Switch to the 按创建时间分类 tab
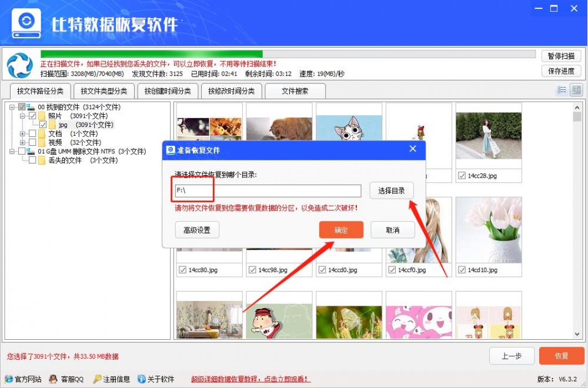The image size is (588, 388). (x=168, y=91)
